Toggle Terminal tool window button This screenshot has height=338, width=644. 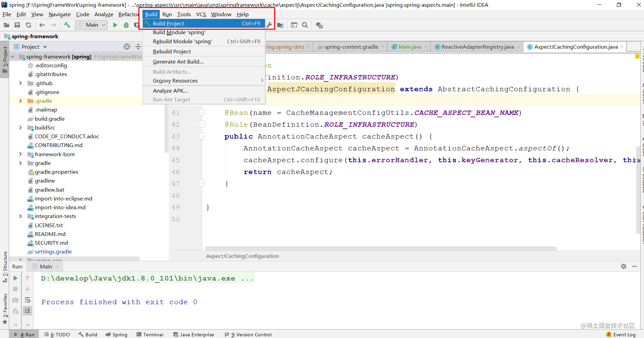pyautogui.click(x=150, y=335)
